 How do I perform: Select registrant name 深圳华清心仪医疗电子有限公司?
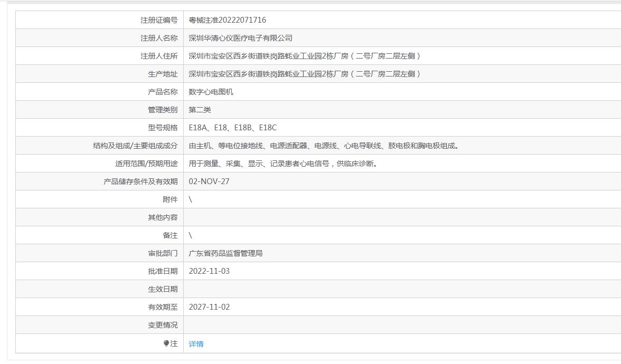click(x=240, y=38)
